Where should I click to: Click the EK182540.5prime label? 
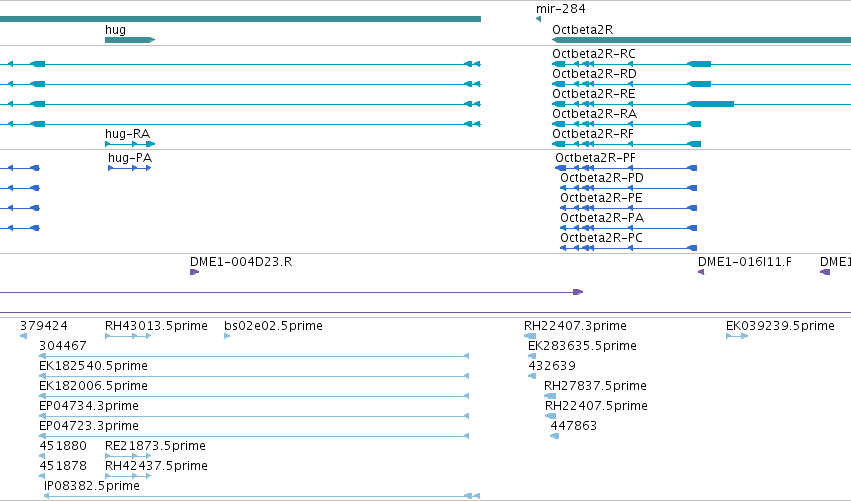(93, 366)
